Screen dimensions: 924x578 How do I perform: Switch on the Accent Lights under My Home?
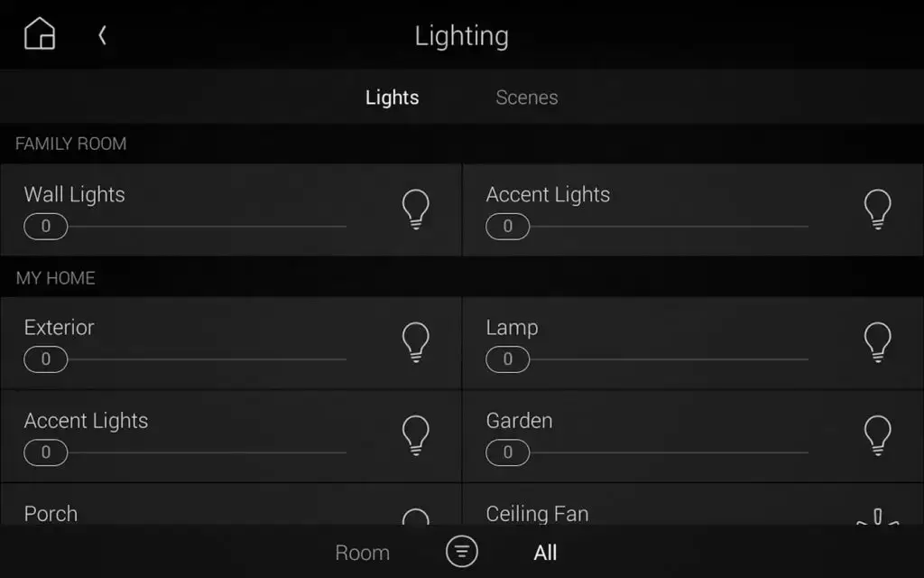pyautogui.click(x=415, y=434)
